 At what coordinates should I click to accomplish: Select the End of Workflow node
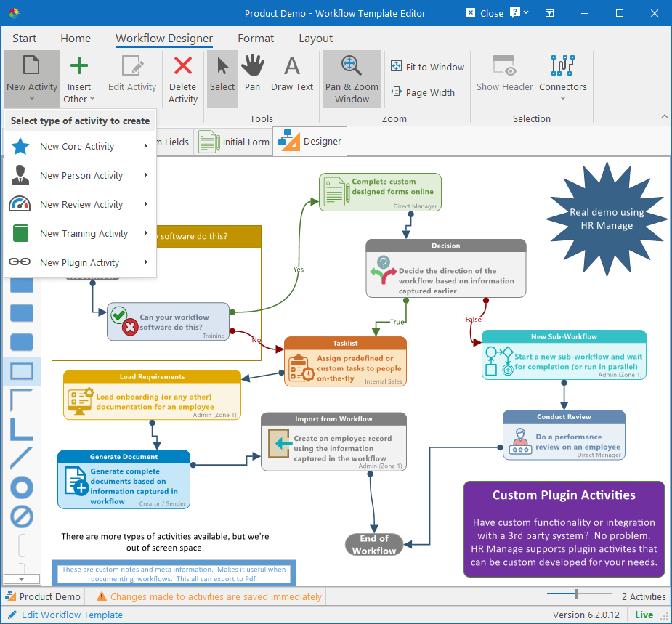tap(374, 544)
